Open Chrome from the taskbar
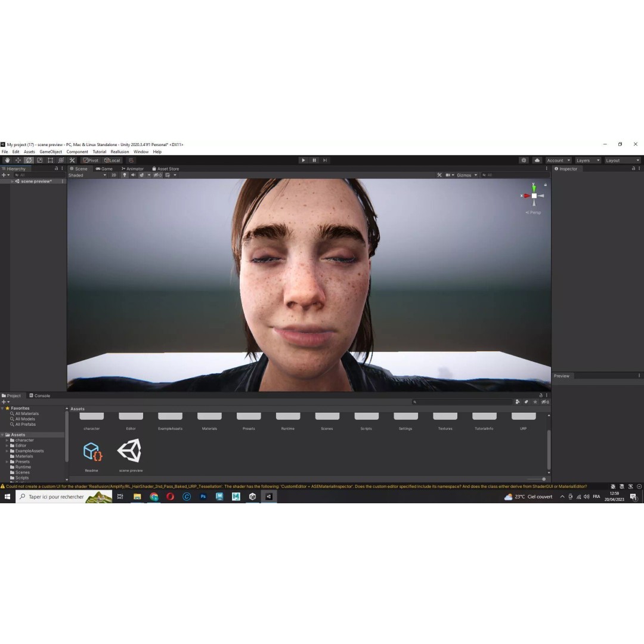644x644 pixels. click(x=154, y=497)
